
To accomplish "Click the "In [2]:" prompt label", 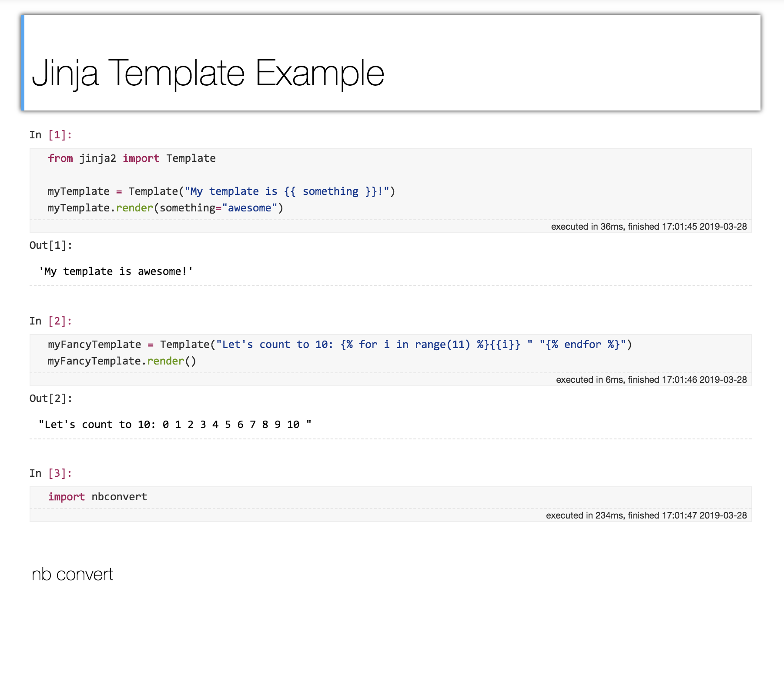I will click(50, 321).
